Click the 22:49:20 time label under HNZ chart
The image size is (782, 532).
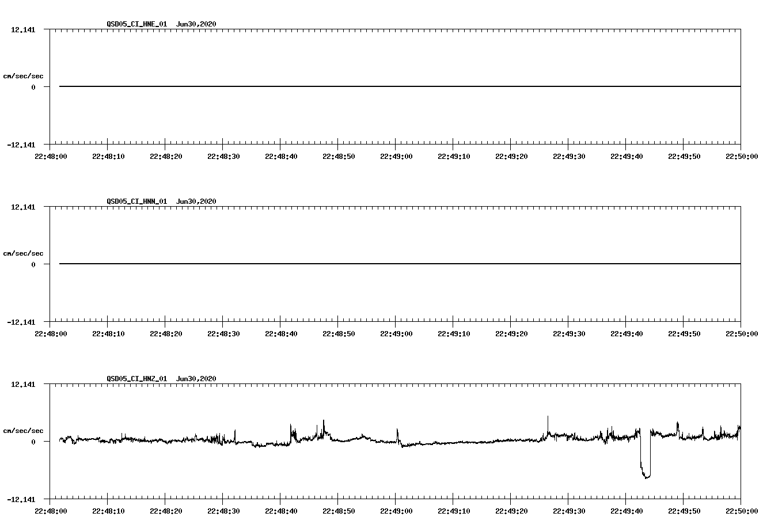point(511,511)
